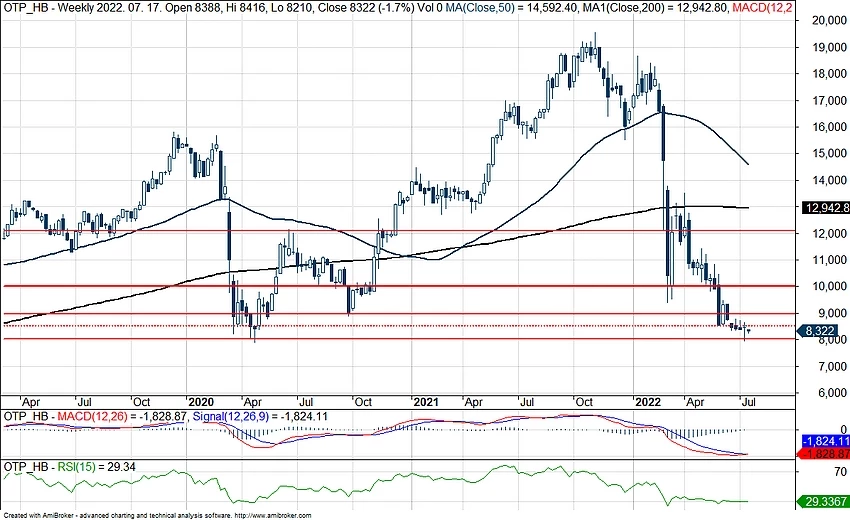Click the Apr label right after 2022
Viewport: 850px width, 520px height.
tap(695, 402)
